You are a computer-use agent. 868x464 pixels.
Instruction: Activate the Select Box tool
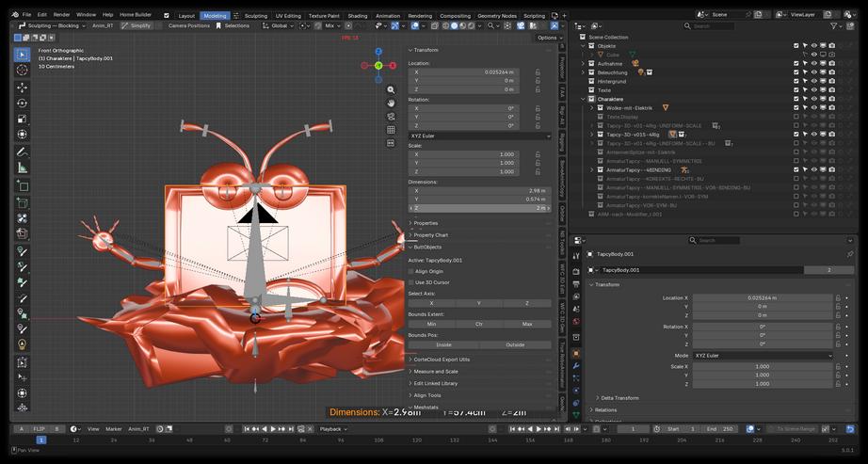(x=22, y=55)
